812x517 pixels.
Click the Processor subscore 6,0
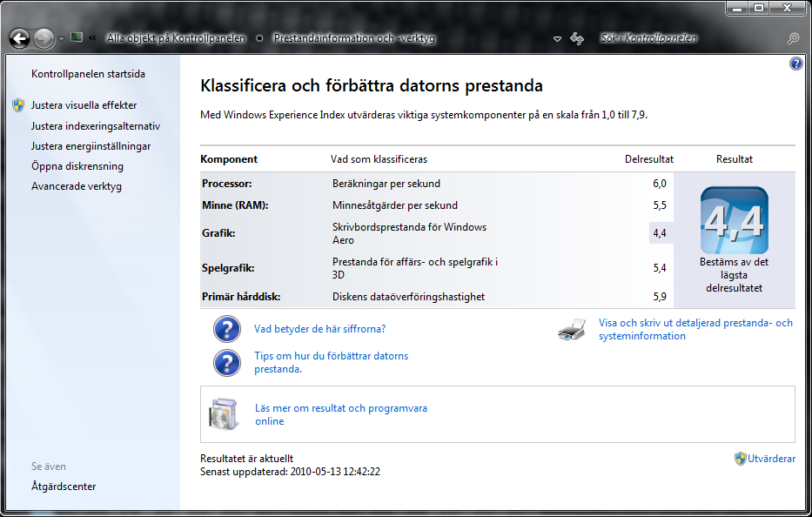659,184
